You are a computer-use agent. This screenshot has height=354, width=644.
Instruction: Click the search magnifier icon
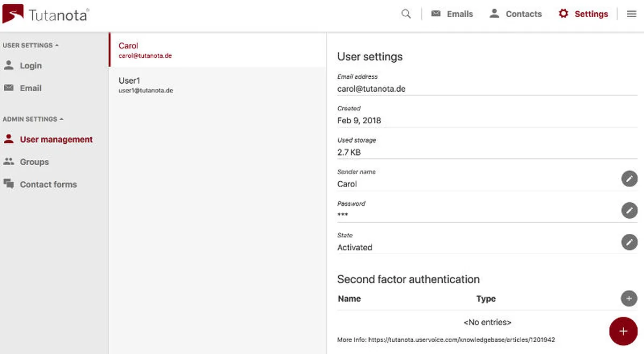406,14
